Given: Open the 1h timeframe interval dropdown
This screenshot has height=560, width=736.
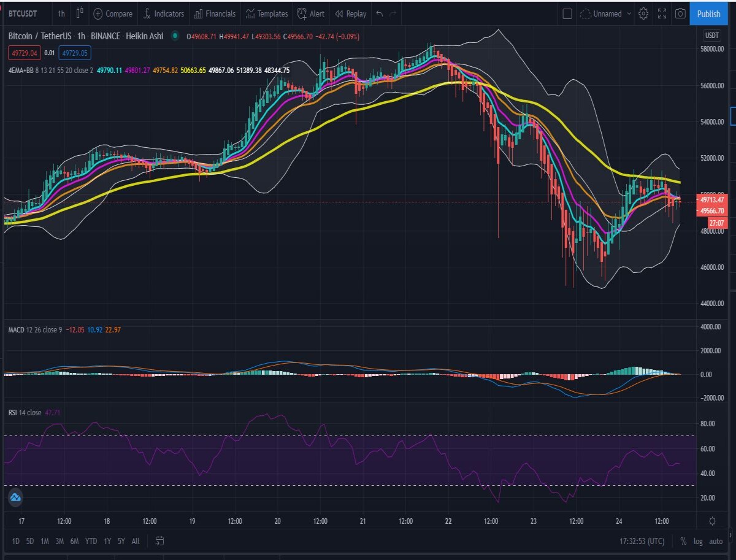Looking at the screenshot, I should [61, 13].
